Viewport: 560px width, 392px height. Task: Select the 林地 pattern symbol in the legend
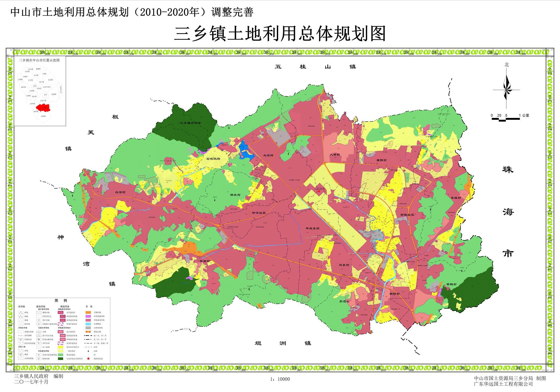(x=21, y=320)
